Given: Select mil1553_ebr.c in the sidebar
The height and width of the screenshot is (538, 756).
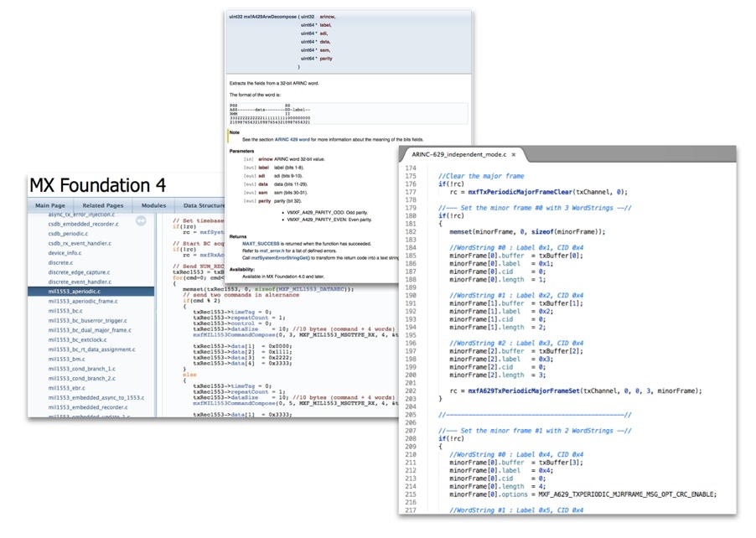Looking at the screenshot, I should 66,388.
